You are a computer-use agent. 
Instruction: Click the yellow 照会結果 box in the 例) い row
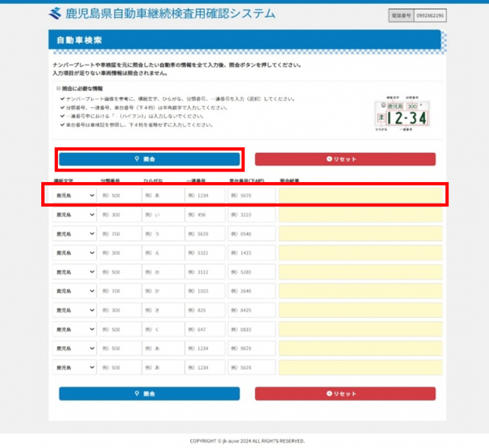coord(360,215)
